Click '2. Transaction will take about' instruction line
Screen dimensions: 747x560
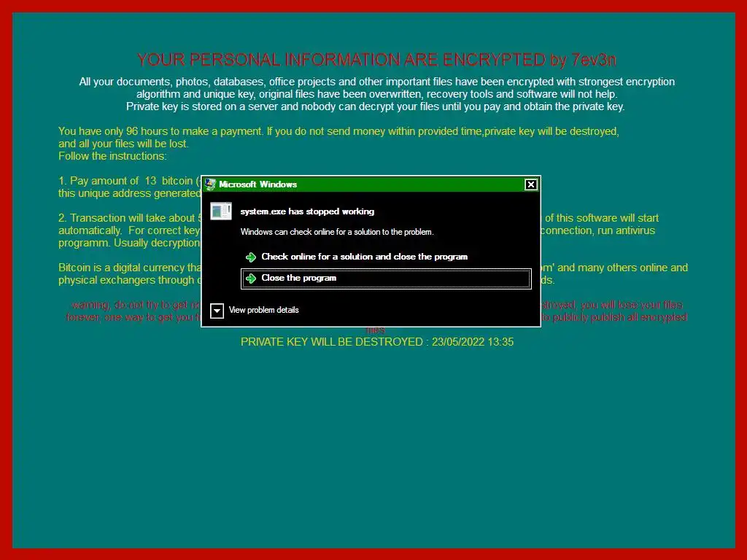[x=129, y=218]
